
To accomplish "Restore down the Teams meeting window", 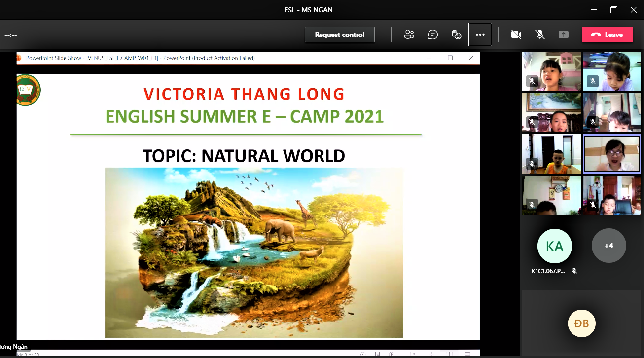I will pos(613,10).
